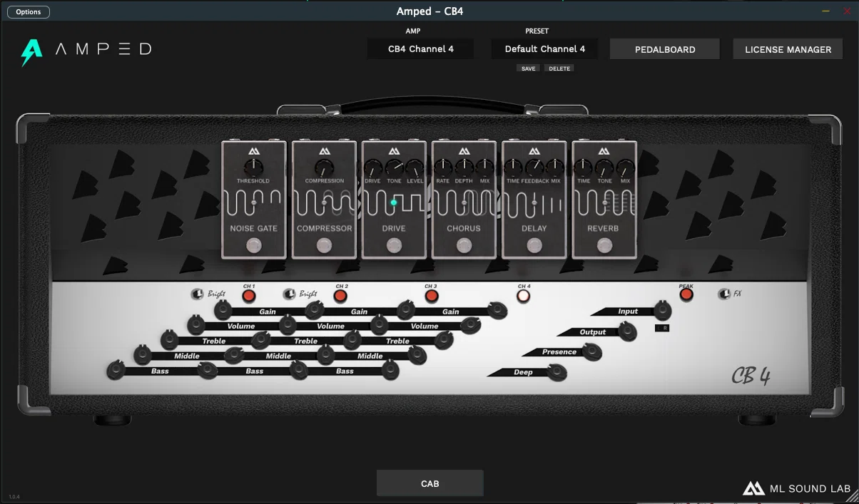The width and height of the screenshot is (859, 504).
Task: Click the amp Output knob
Action: (x=627, y=331)
